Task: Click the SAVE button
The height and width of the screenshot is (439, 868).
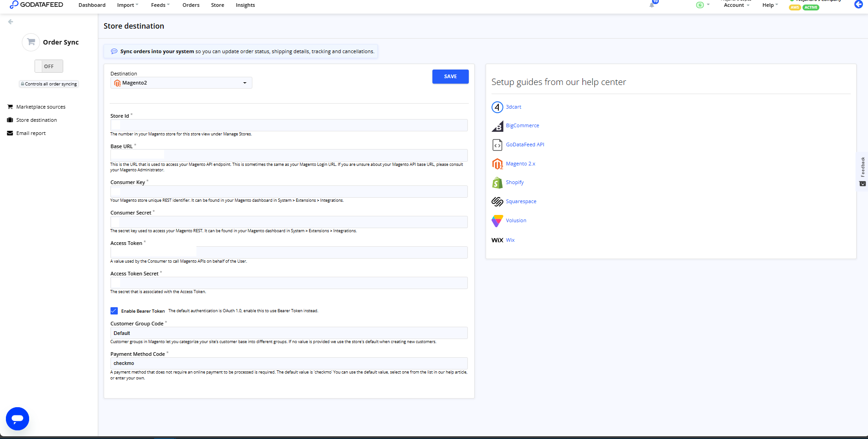Action: point(451,76)
